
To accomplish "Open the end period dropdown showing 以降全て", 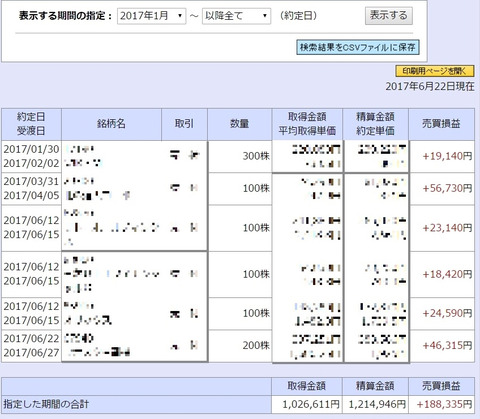I will click(x=236, y=16).
